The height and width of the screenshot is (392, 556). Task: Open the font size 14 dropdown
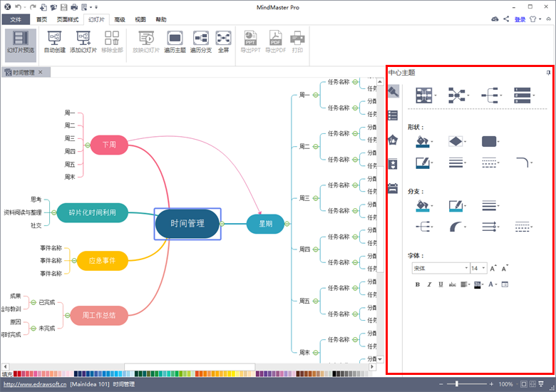[478, 268]
